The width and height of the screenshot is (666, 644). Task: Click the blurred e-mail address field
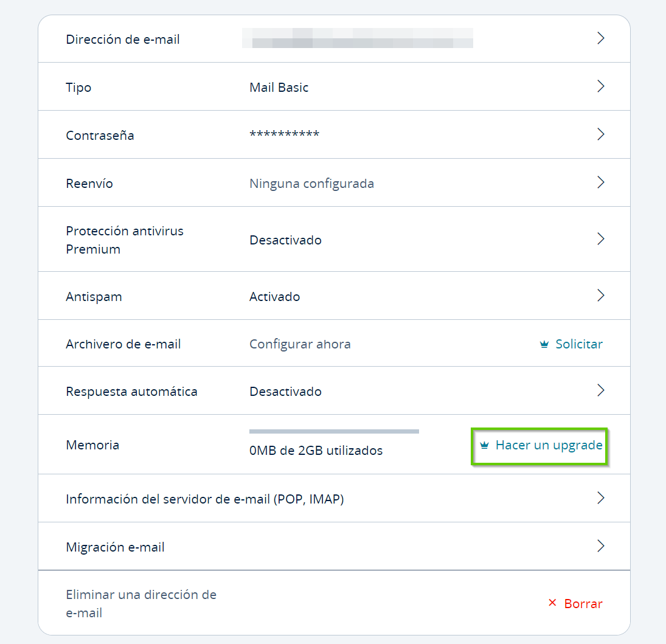pos(358,38)
